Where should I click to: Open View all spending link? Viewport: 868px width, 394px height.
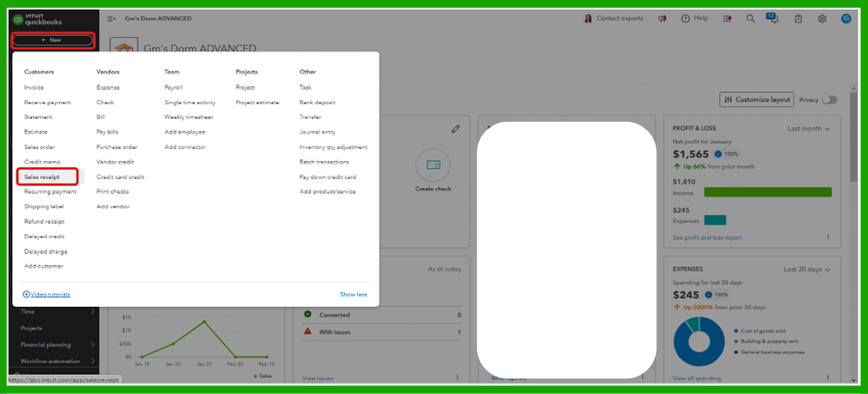[696, 378]
